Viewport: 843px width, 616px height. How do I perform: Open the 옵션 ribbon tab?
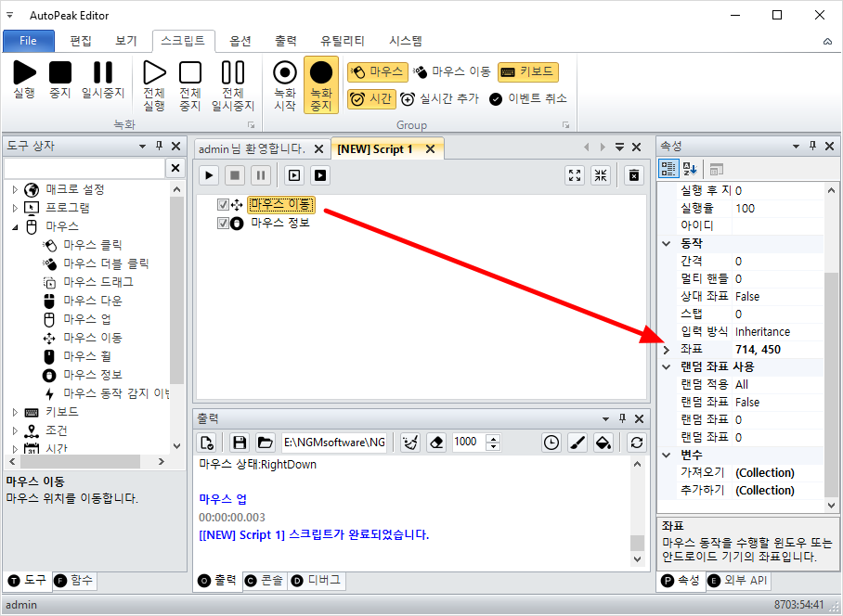click(x=240, y=41)
